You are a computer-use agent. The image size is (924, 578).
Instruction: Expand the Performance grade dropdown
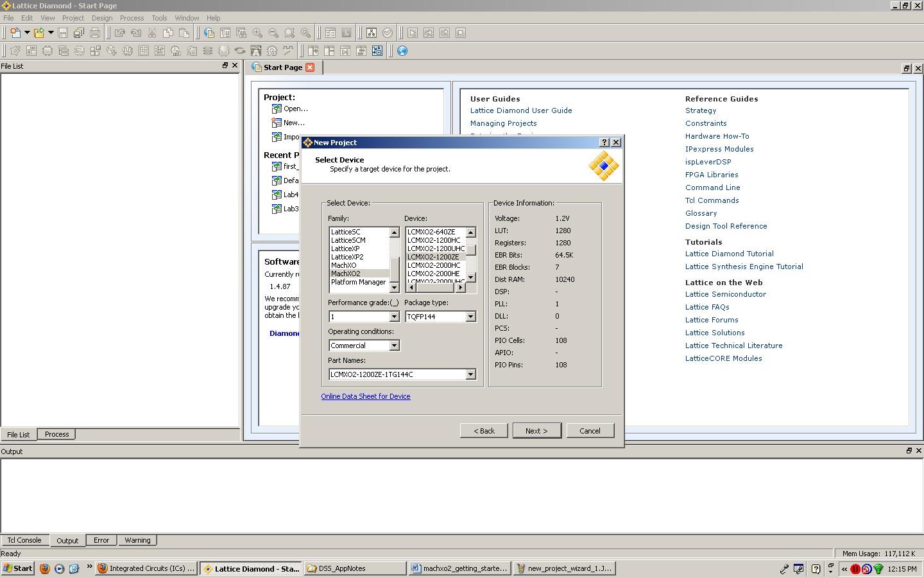click(394, 317)
